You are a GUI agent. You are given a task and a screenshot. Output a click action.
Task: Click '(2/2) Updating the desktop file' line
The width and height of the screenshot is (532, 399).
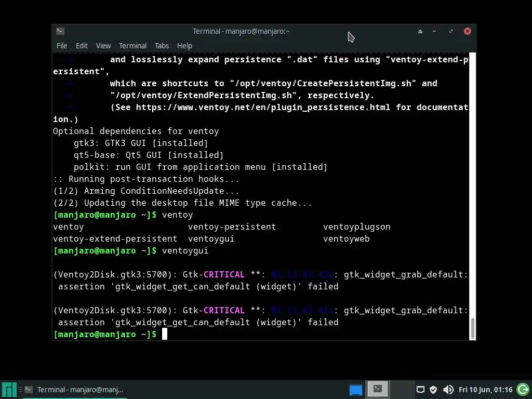click(182, 203)
